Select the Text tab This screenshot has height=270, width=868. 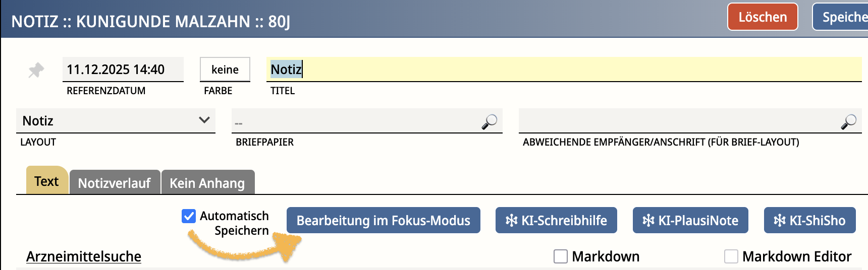click(x=46, y=181)
